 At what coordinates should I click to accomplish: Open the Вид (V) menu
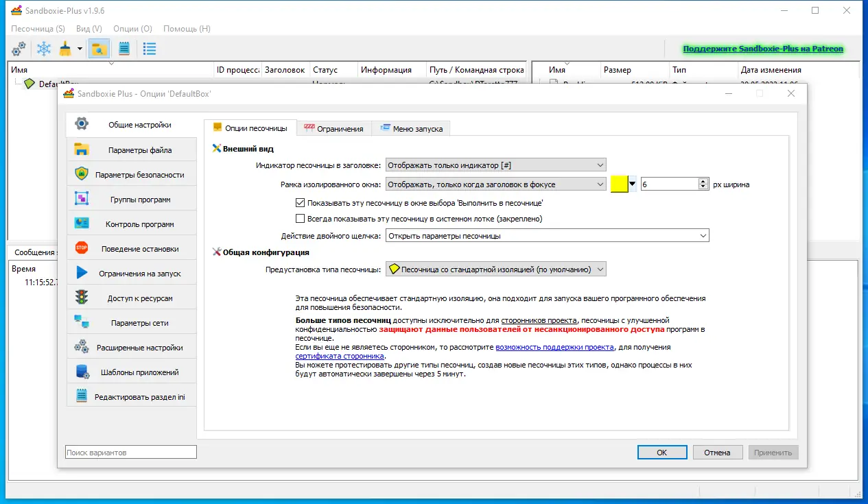click(89, 29)
